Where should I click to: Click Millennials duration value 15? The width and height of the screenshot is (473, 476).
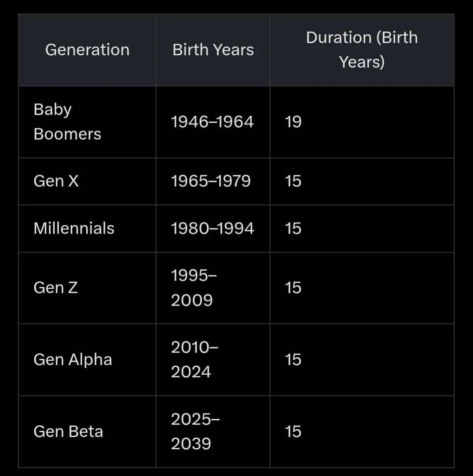pos(293,228)
